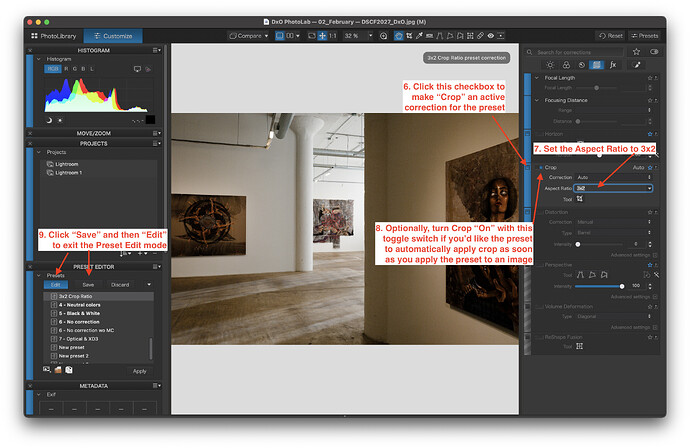Click the Crop Tool icon in panel

(580, 199)
